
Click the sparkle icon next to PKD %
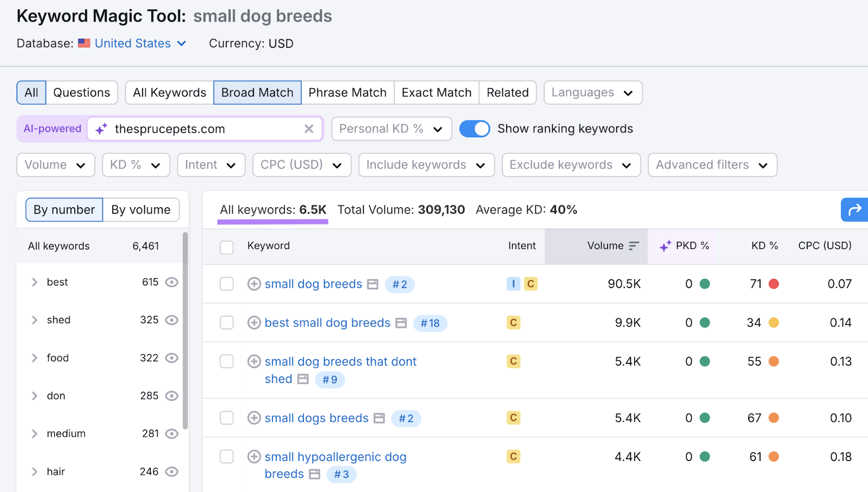pyautogui.click(x=665, y=246)
